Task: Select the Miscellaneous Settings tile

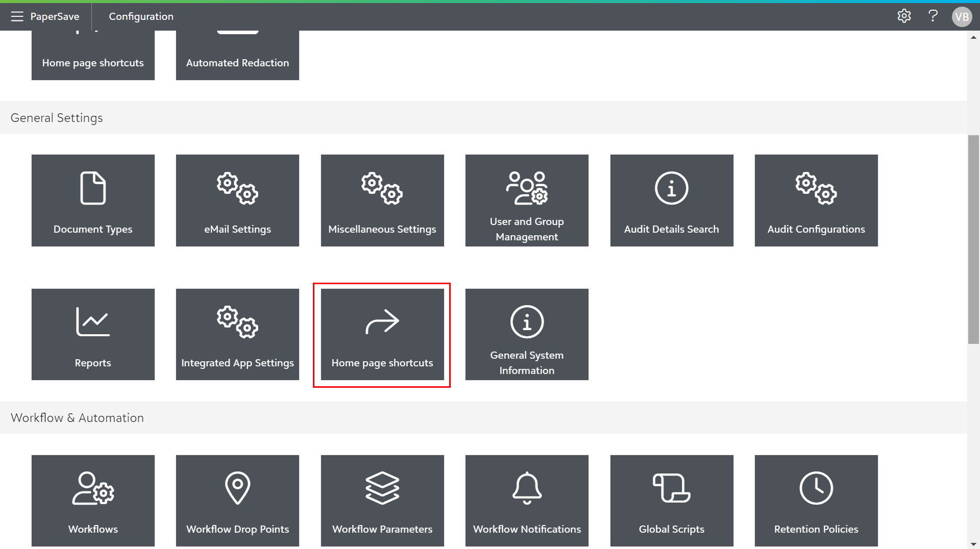Action: tap(382, 201)
